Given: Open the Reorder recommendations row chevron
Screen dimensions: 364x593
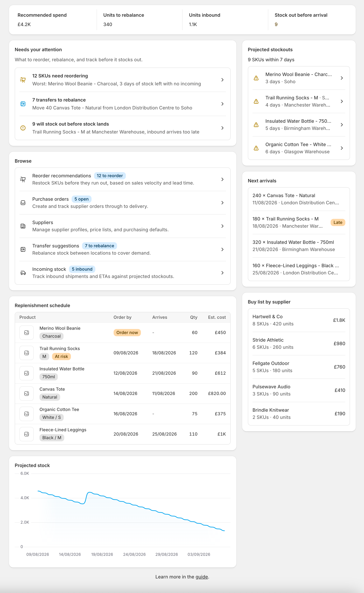Looking at the screenshot, I should 222,179.
